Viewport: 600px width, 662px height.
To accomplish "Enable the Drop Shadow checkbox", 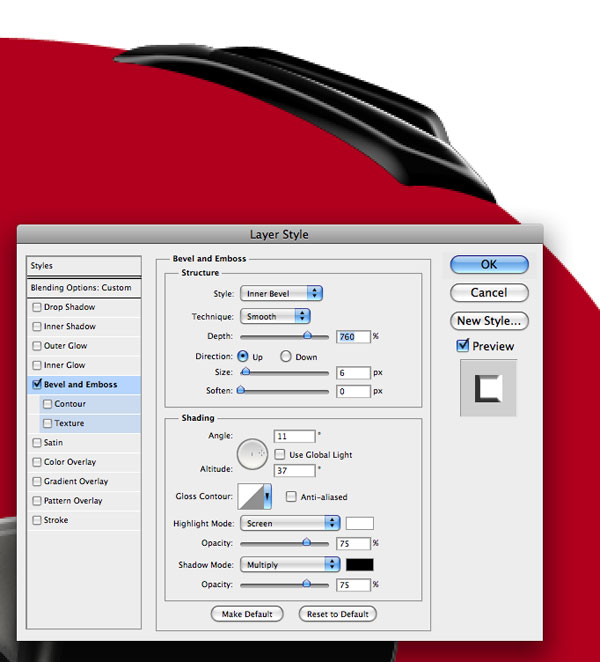I will (37, 307).
